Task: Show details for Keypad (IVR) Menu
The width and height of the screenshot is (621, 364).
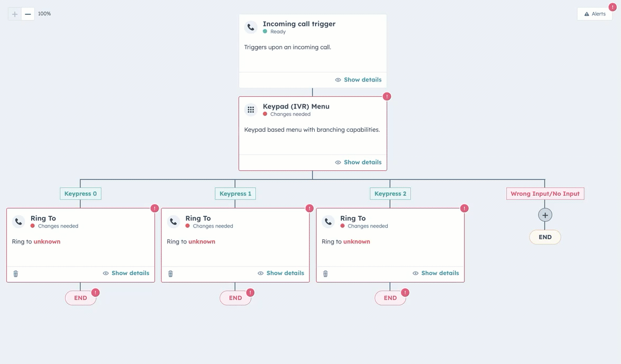Action: click(358, 162)
